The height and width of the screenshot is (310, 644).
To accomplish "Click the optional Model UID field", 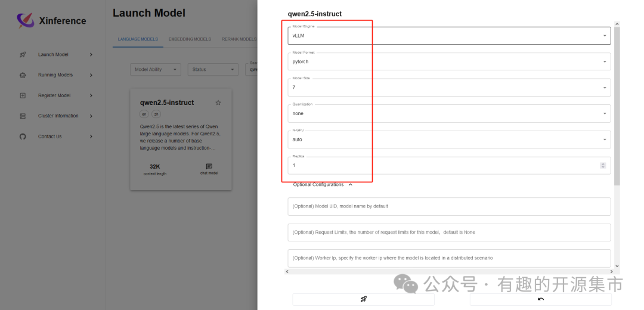I will [x=449, y=206].
